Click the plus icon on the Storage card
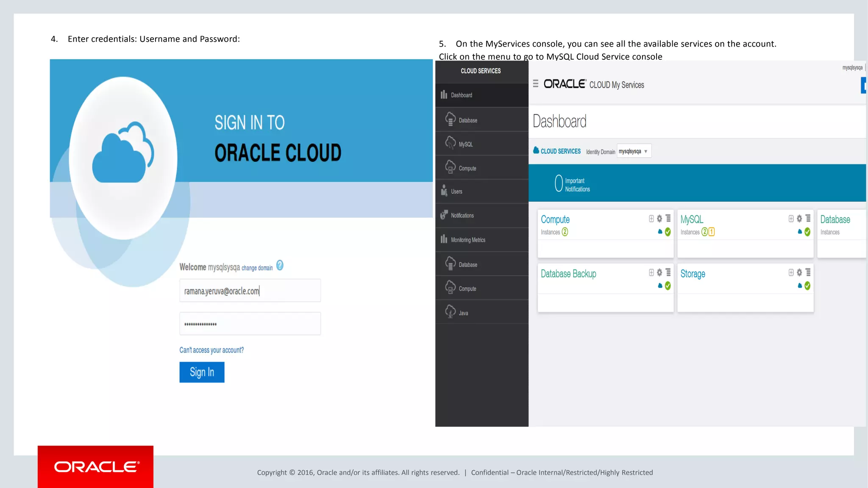 pos(791,272)
